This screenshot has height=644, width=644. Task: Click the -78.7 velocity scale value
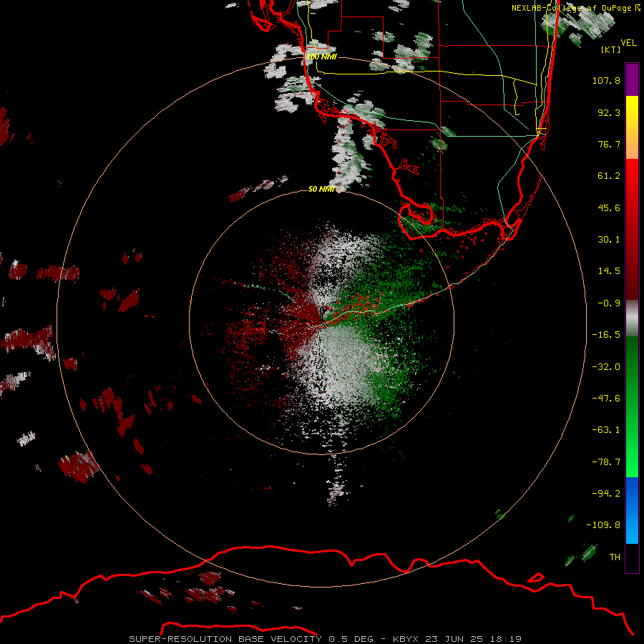click(x=606, y=462)
